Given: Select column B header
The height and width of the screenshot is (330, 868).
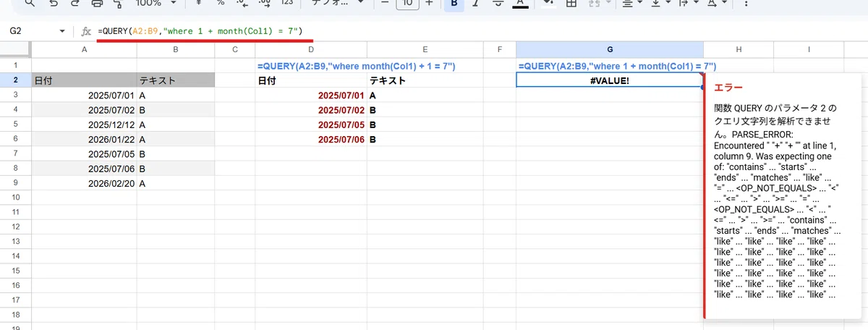Looking at the screenshot, I should 176,49.
